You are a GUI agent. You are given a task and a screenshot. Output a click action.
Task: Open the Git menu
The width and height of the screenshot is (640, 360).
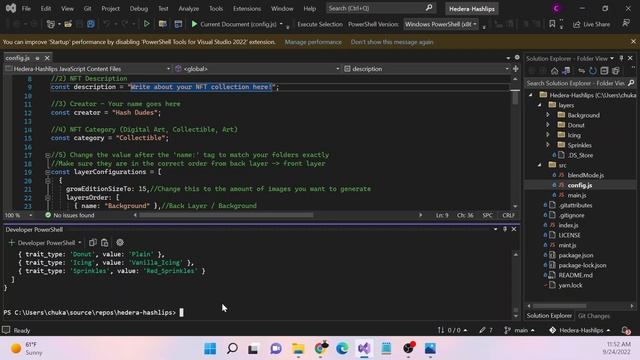pyautogui.click(x=87, y=8)
